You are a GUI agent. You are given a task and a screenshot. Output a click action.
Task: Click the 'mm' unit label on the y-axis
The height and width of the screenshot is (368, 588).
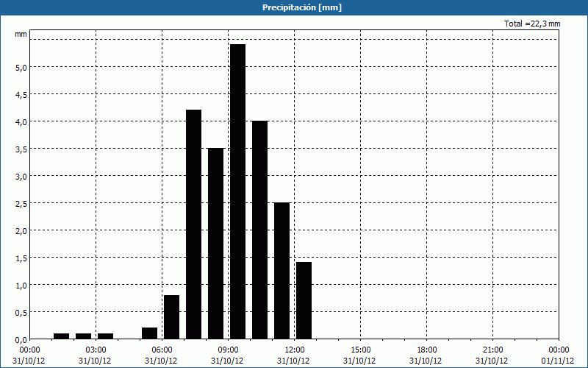21,34
